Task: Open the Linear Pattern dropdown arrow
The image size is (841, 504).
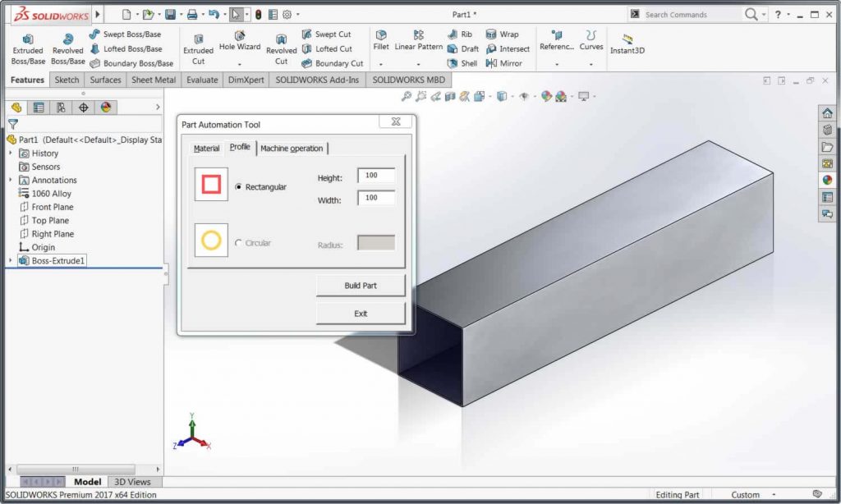Action: click(418, 64)
